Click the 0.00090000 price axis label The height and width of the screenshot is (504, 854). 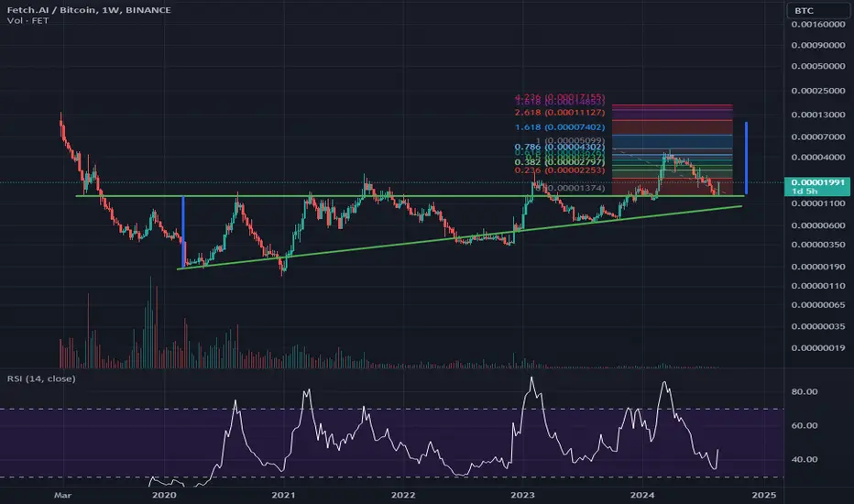coord(818,45)
